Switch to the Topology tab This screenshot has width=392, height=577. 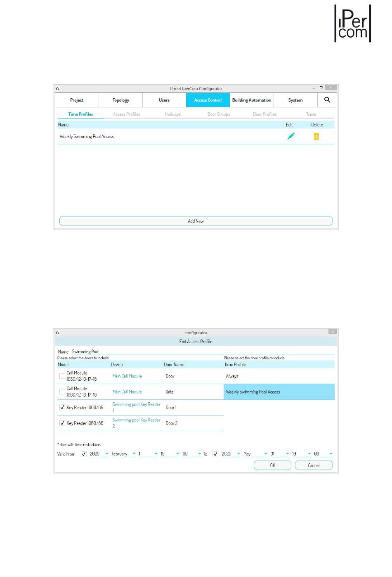pyautogui.click(x=121, y=100)
